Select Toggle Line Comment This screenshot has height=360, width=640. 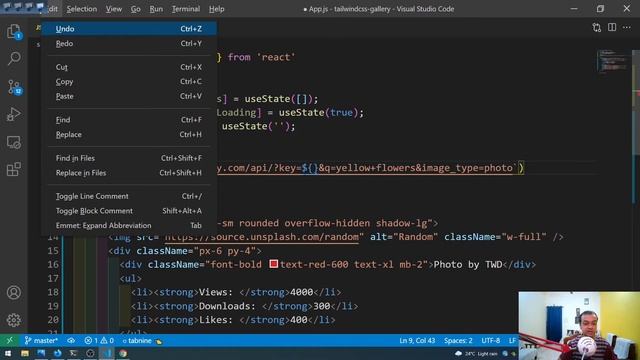pos(129,196)
